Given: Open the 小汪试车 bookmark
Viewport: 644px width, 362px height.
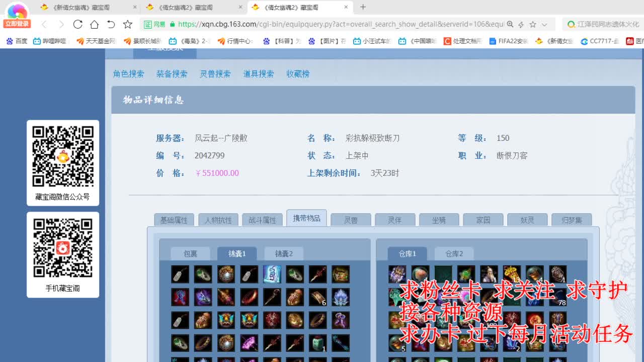Looking at the screenshot, I should click(372, 41).
